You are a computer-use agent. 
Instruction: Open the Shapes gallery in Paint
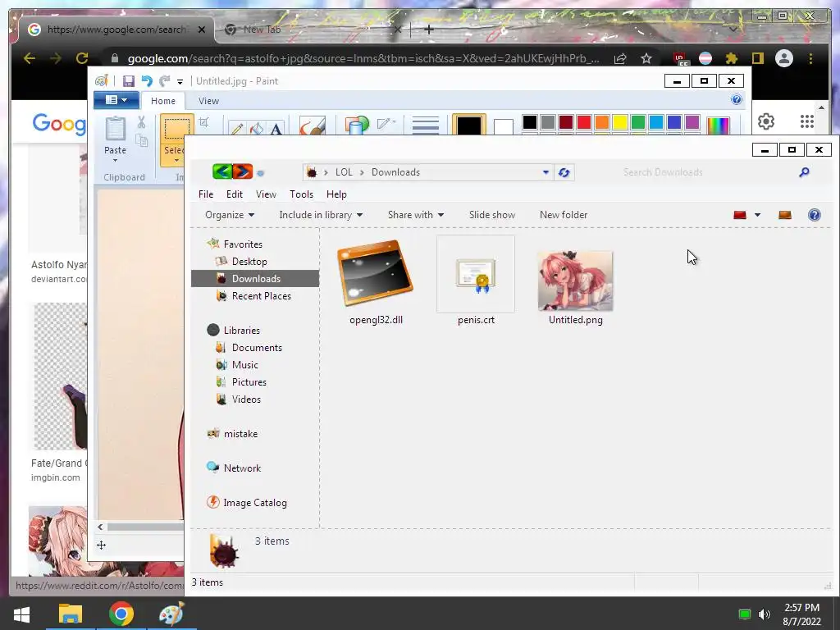point(357,126)
